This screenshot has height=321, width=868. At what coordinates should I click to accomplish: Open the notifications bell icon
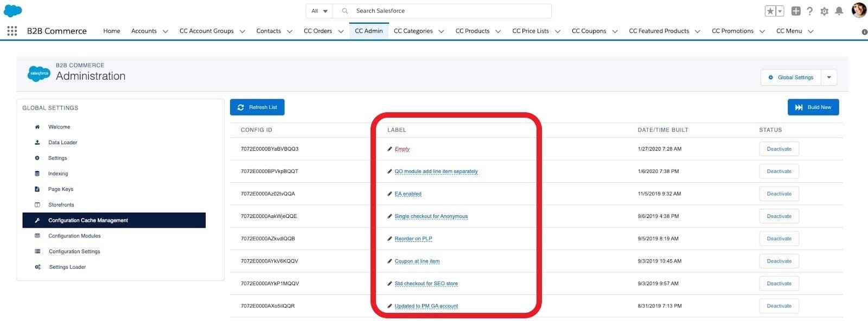[x=839, y=11]
